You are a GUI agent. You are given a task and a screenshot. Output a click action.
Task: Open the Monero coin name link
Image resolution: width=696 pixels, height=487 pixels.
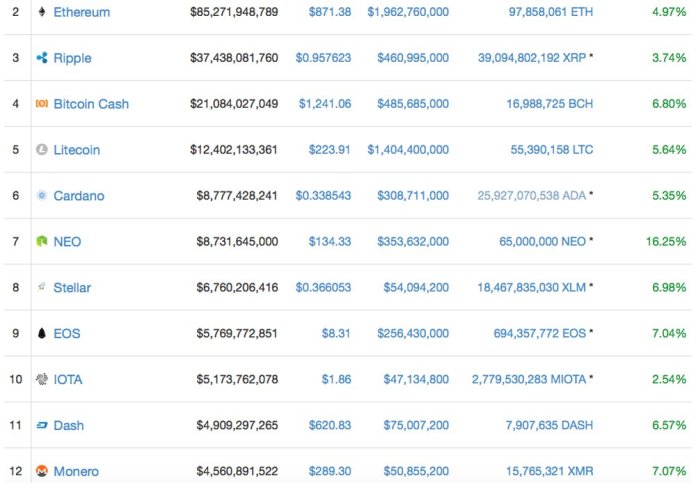[76, 471]
